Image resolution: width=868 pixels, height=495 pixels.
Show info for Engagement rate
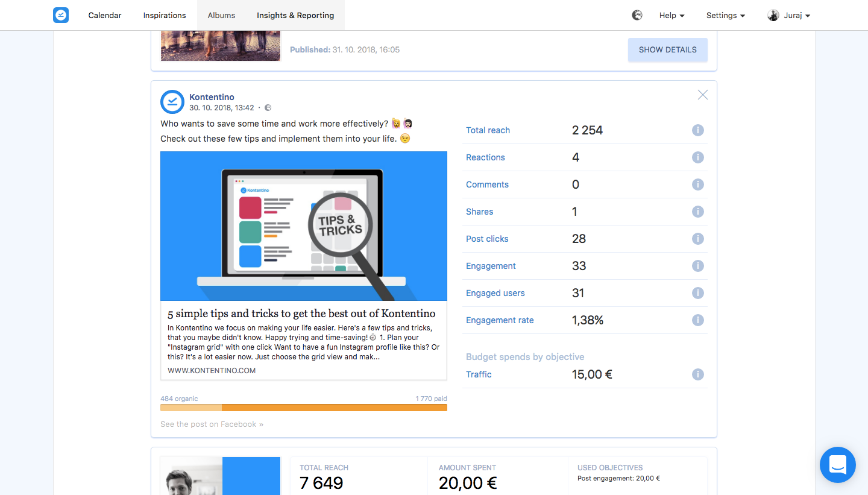pos(698,320)
